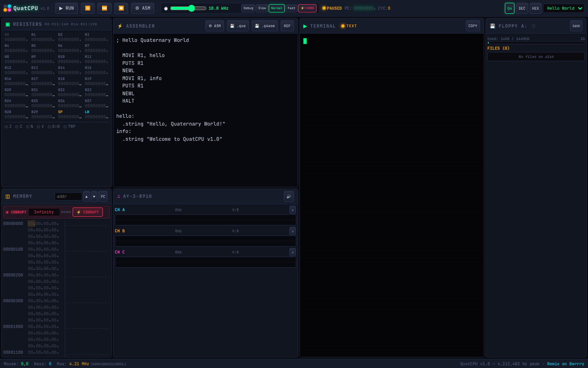
Task: Click the CH A waveform display
Action: coord(205,220)
